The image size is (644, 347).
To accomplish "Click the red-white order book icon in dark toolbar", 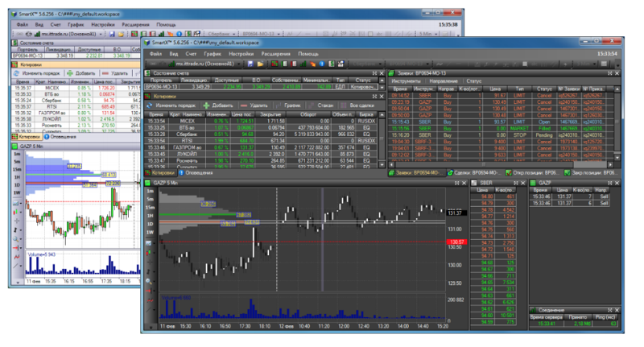I will [x=294, y=64].
